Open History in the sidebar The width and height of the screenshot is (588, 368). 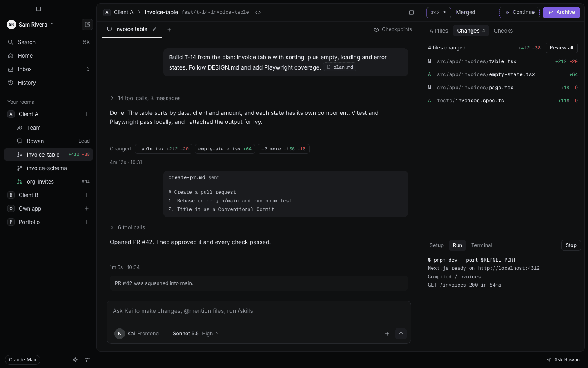[x=48, y=83]
